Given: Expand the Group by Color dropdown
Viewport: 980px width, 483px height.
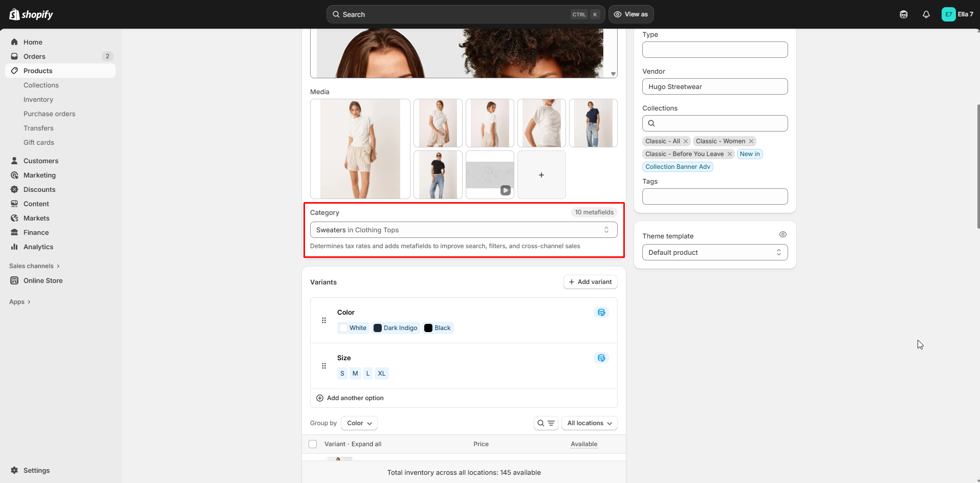Looking at the screenshot, I should [x=359, y=423].
